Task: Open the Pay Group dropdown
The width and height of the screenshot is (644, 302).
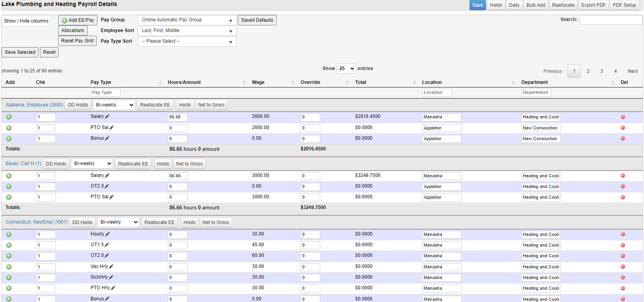Action: tap(187, 20)
